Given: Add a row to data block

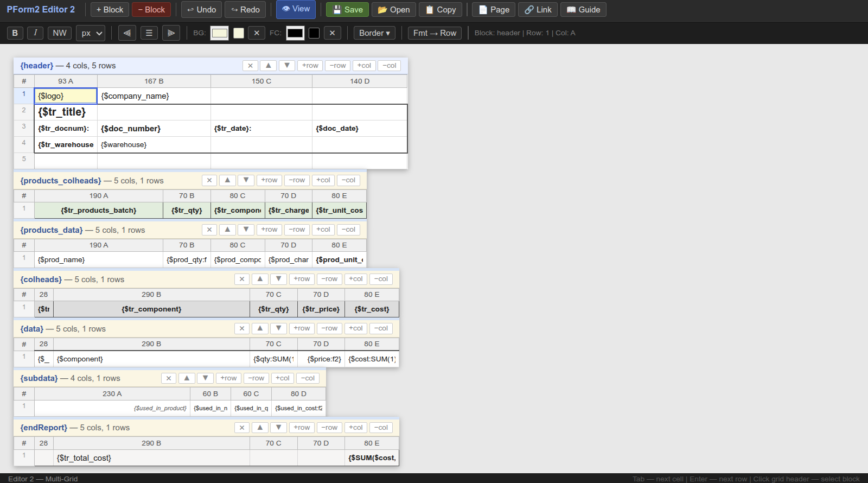Looking at the screenshot, I should 302,328.
